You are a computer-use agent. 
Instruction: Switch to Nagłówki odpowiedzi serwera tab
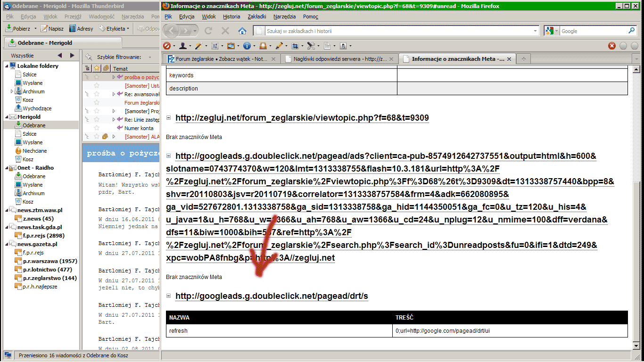coord(339,59)
